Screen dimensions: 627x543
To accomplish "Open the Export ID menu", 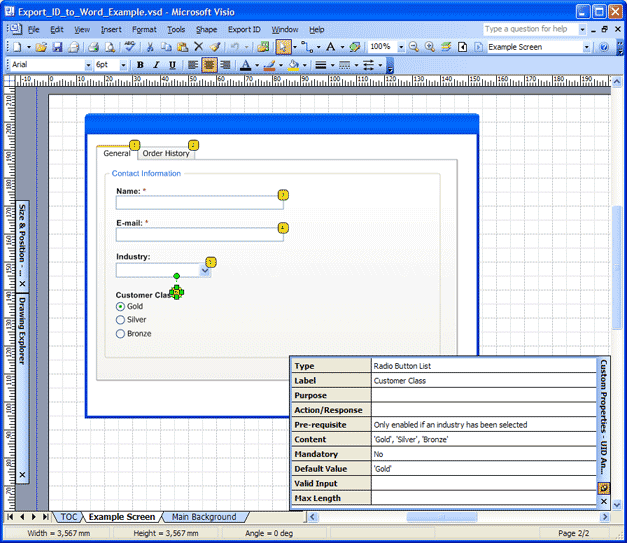I will click(244, 30).
